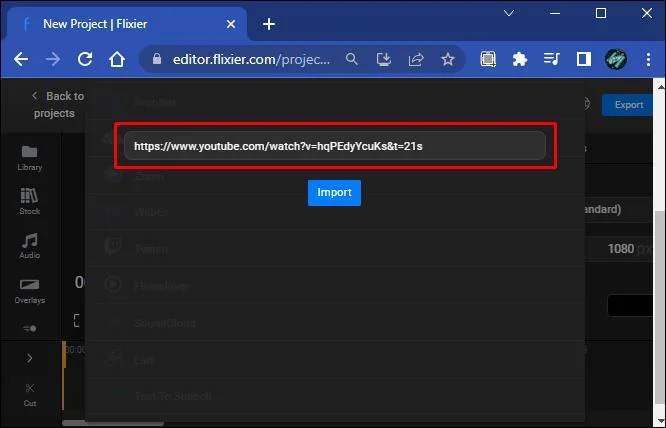Screen dimensions: 666x428
Task: Open the Extensions puzzle icon
Action: click(520, 59)
